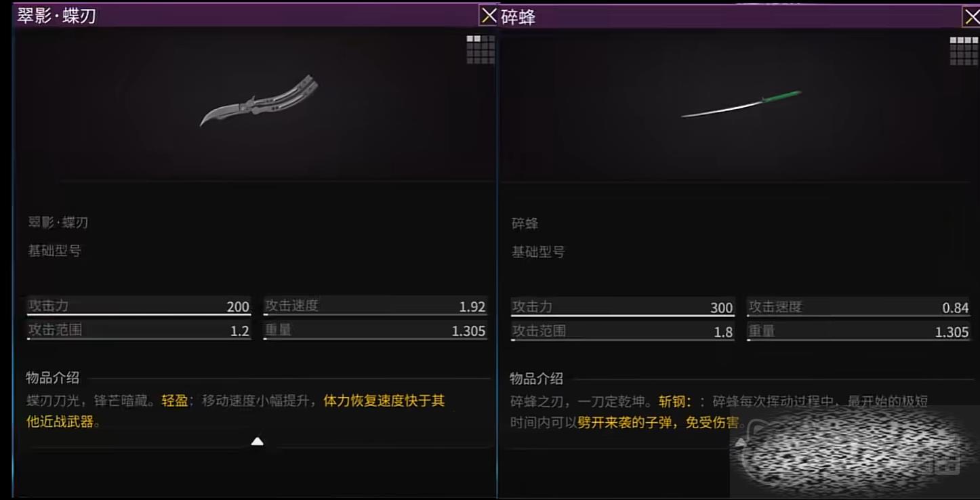
Task: Click the 攻击速度 1.92 stat bar
Action: pos(375,306)
